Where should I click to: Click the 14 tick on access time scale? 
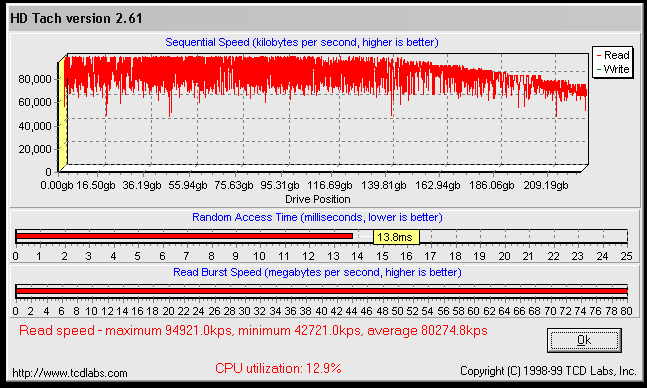point(357,256)
